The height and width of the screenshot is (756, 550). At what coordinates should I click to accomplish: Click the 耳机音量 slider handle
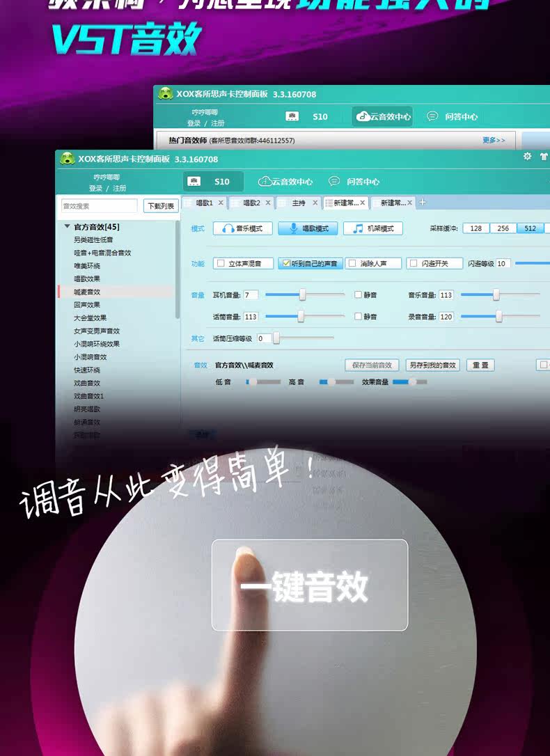pyautogui.click(x=302, y=294)
